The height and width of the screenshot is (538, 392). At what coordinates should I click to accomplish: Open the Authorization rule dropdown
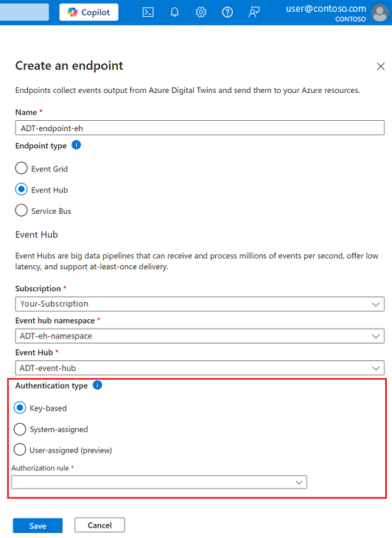(159, 482)
